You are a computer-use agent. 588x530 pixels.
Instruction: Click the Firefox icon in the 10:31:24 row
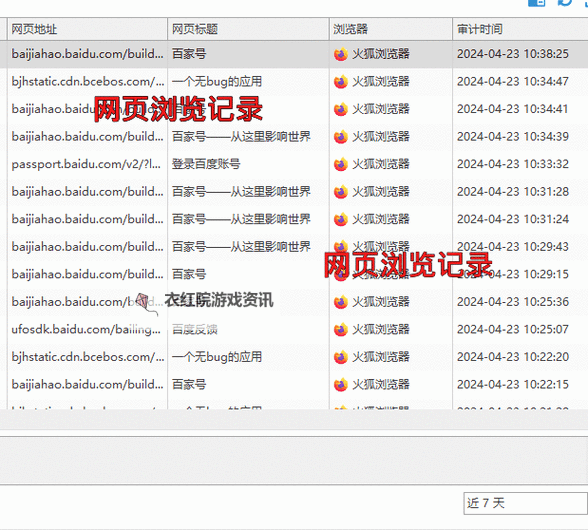pyautogui.click(x=341, y=219)
